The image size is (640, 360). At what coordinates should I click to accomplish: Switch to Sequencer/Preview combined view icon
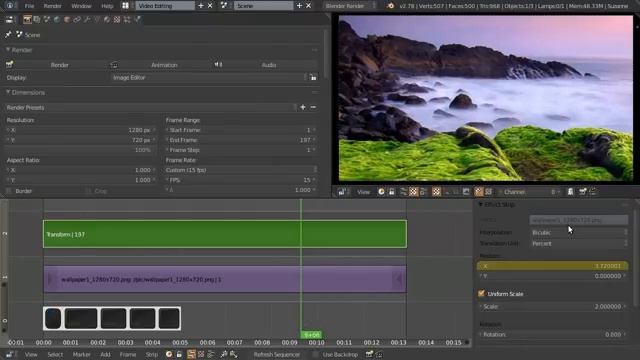(x=211, y=354)
